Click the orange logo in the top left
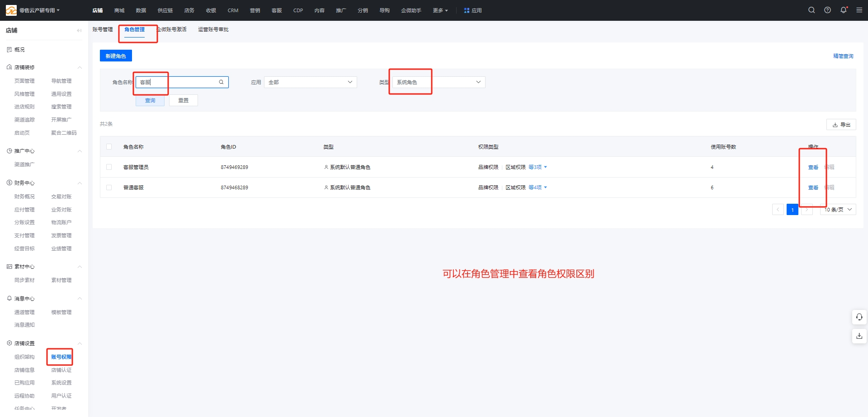 click(11, 10)
